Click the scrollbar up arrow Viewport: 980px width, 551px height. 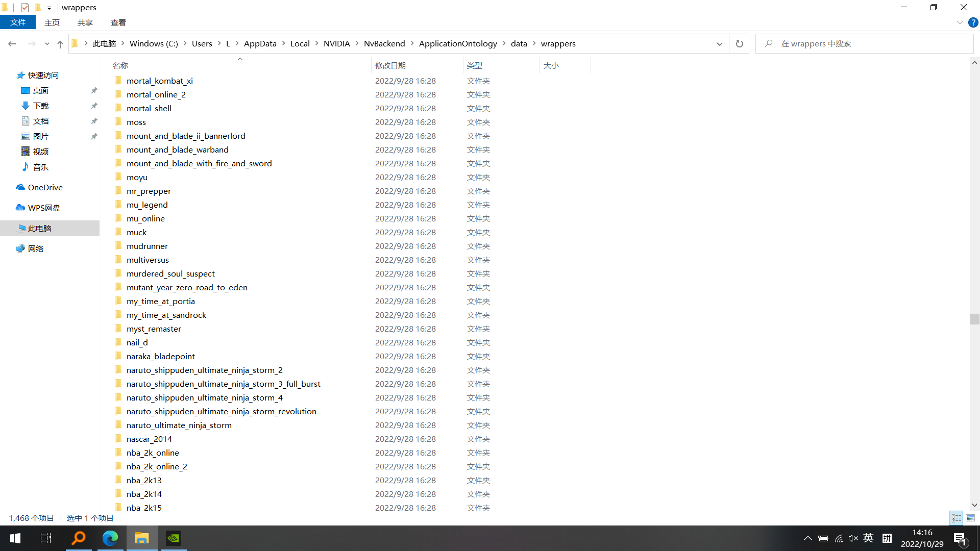(x=974, y=63)
